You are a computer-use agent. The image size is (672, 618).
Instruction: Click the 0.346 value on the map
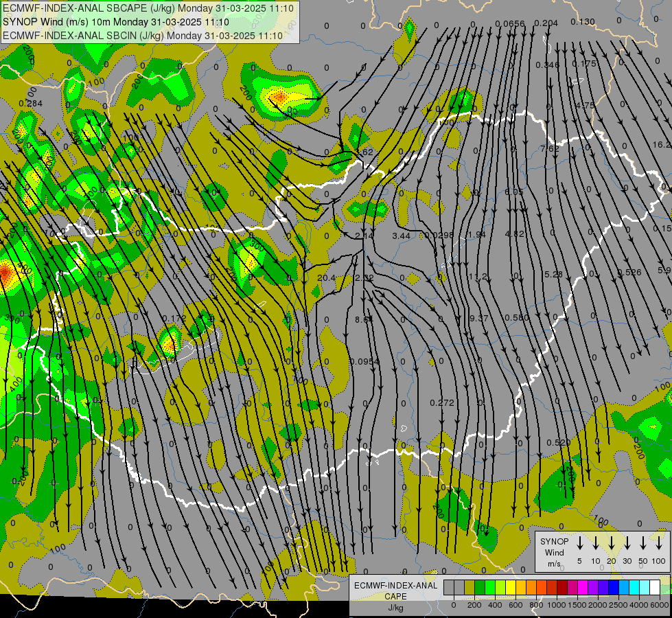(x=547, y=65)
